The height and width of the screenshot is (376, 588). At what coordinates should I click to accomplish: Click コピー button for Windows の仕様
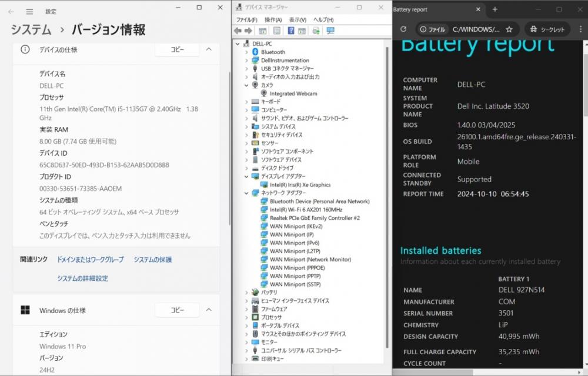pos(177,310)
